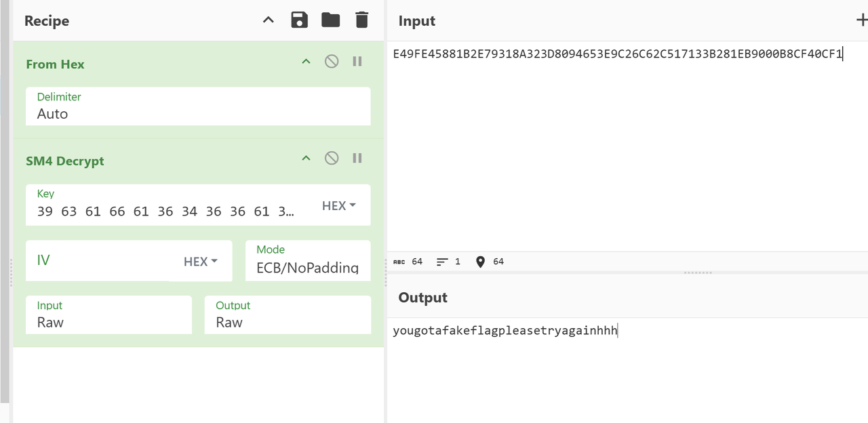Click the input line count icon
This screenshot has width=868, height=423.
(x=442, y=262)
